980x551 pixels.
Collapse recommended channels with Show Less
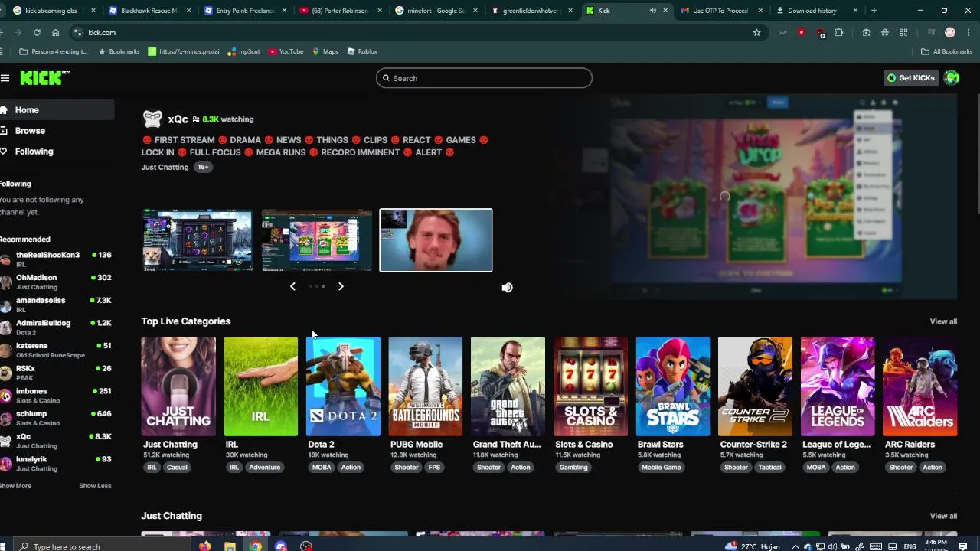95,486
